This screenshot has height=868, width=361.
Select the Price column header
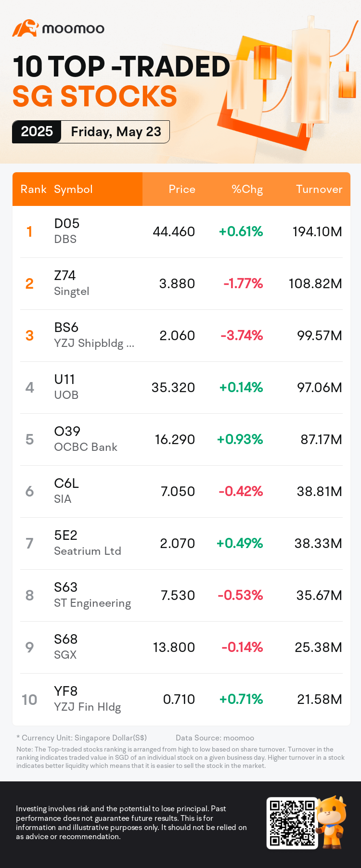pyautogui.click(x=182, y=189)
